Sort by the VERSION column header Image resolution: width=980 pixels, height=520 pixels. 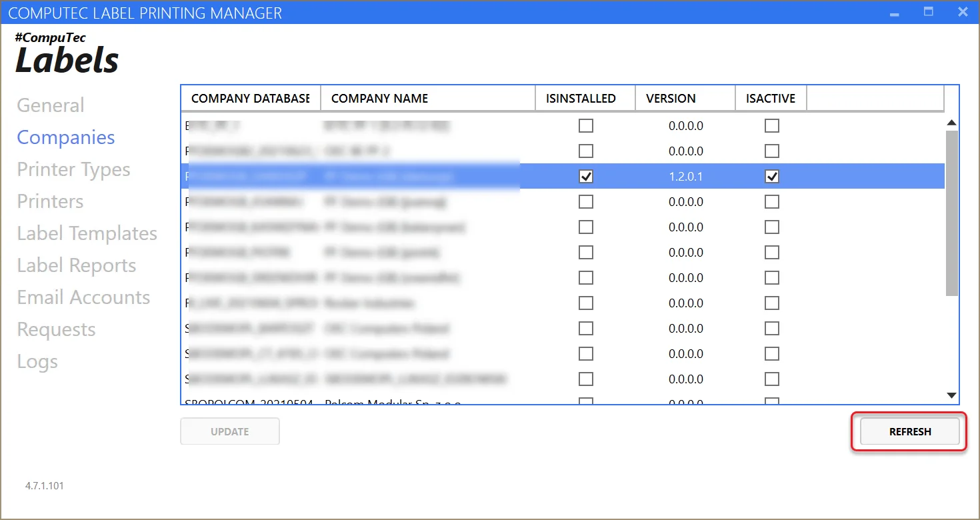684,99
